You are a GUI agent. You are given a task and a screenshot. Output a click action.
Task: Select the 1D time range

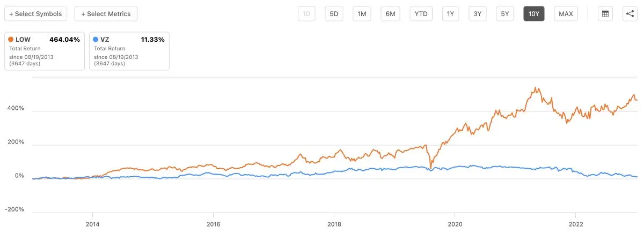pos(307,14)
